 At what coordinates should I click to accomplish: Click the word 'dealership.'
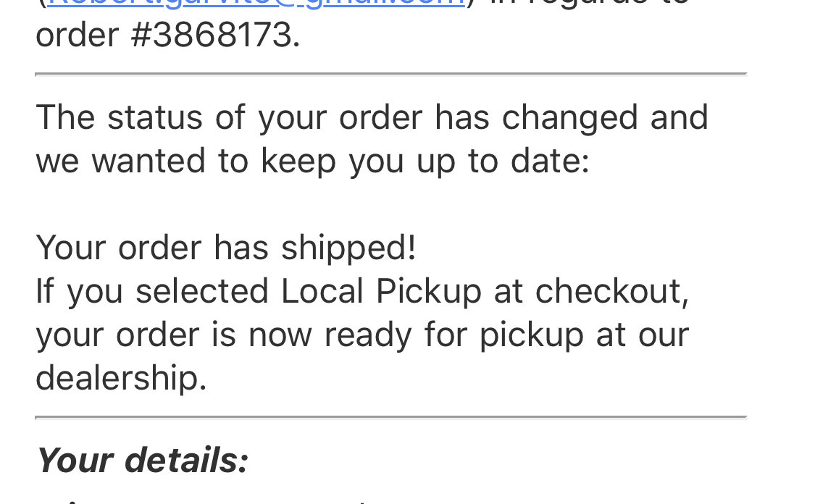pyautogui.click(x=121, y=378)
